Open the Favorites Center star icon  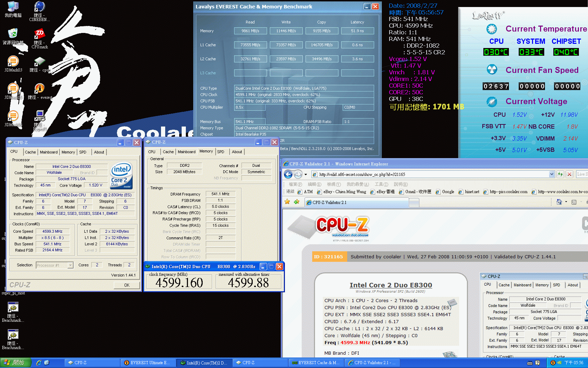[287, 202]
